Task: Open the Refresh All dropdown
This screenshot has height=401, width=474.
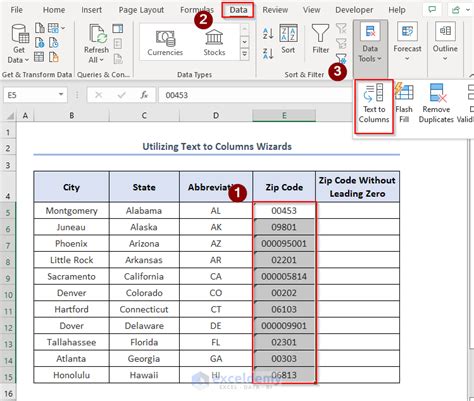Action: pos(96,44)
